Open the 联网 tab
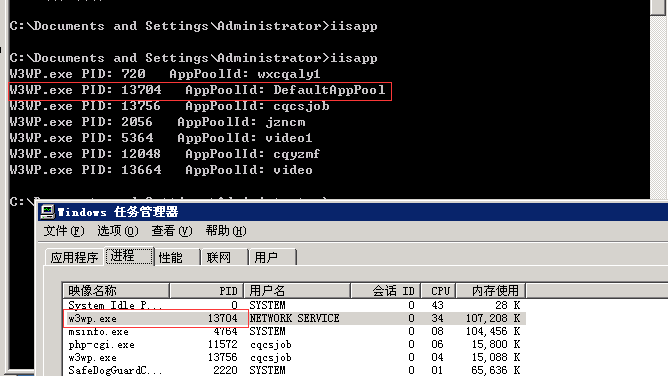Screen dimensions: 668x376 (x=225, y=257)
